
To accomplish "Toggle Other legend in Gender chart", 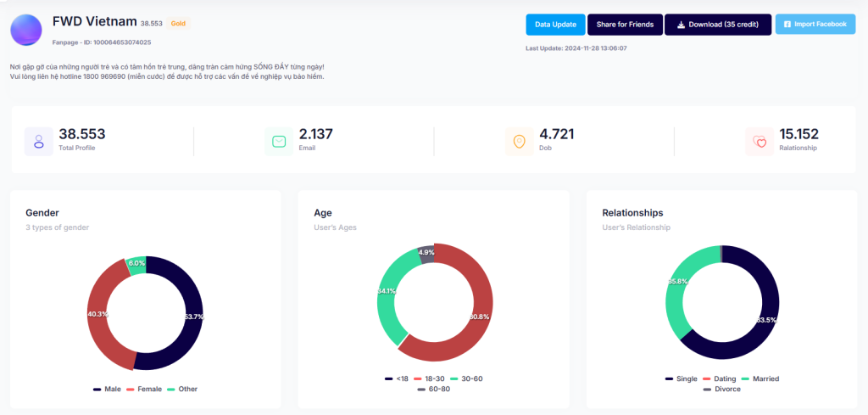I will pyautogui.click(x=182, y=389).
